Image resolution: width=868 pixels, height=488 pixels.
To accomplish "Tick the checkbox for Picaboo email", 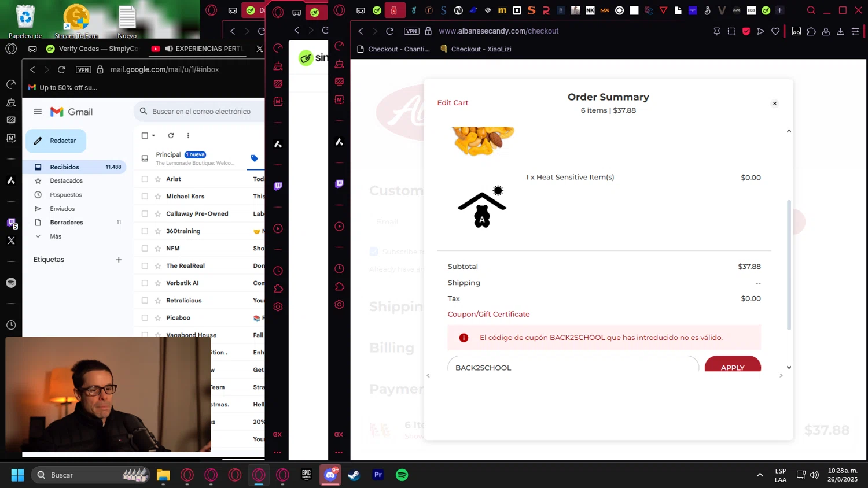I will coord(145,318).
